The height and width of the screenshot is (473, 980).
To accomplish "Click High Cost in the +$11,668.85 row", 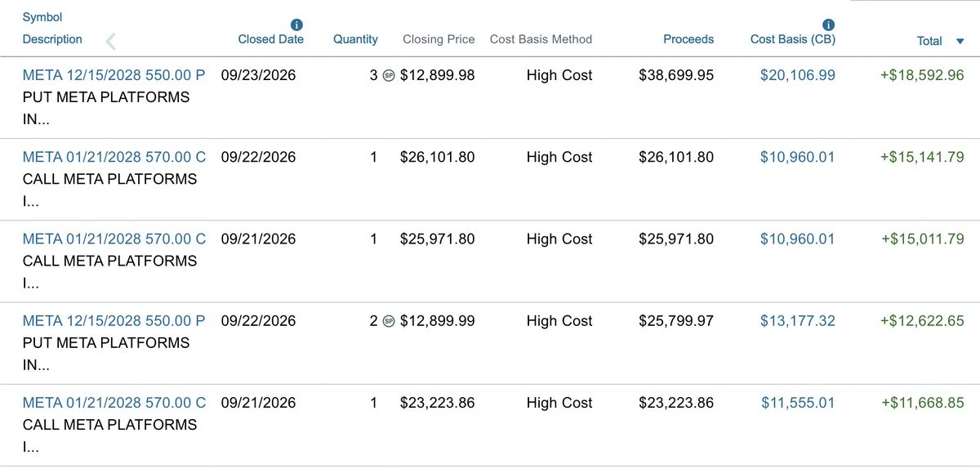I will click(559, 403).
